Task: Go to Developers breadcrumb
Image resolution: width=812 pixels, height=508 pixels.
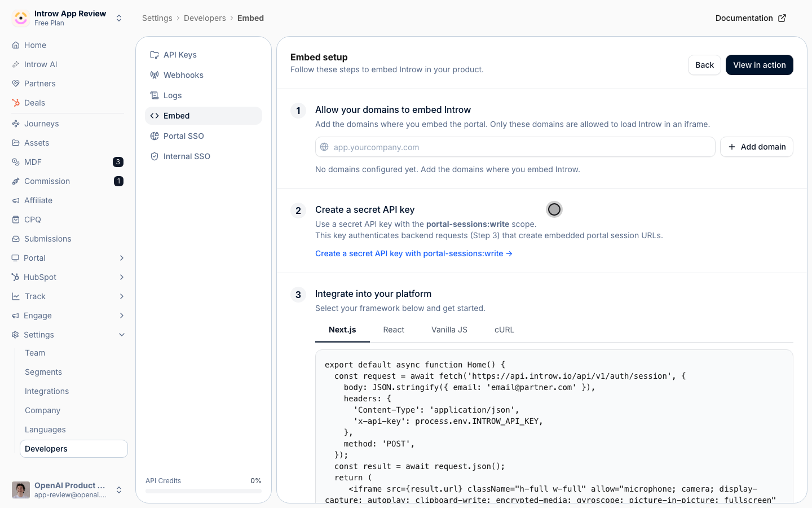Action: [x=205, y=18]
